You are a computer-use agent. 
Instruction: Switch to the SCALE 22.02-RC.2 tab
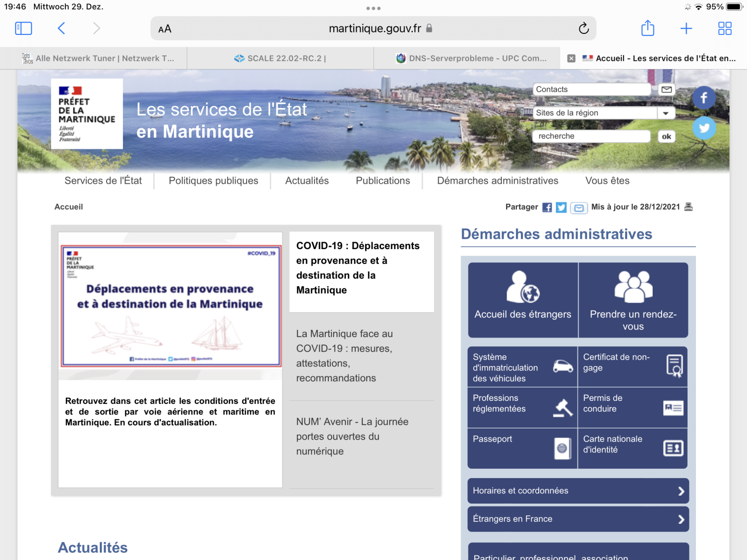tap(280, 58)
